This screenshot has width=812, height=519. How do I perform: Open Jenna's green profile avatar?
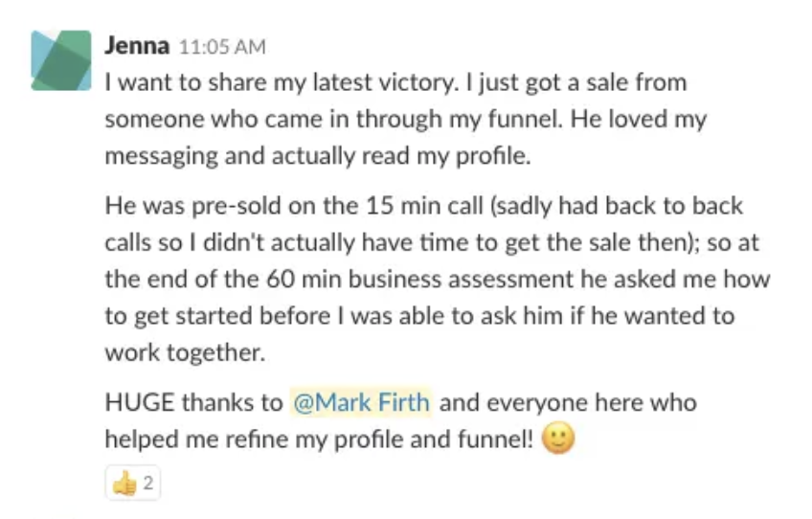click(61, 60)
